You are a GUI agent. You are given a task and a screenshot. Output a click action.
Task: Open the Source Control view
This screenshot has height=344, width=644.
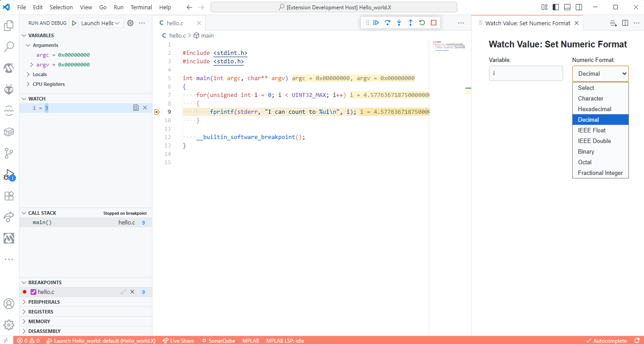[9, 153]
